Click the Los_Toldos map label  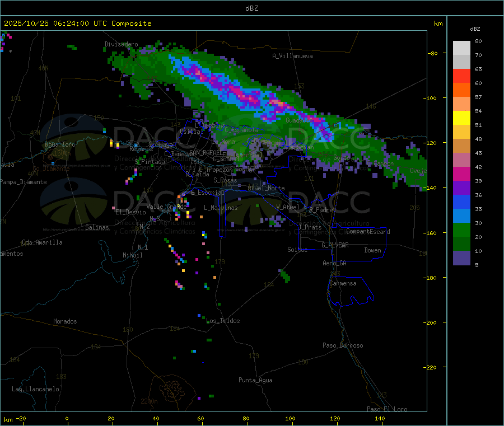223,321
